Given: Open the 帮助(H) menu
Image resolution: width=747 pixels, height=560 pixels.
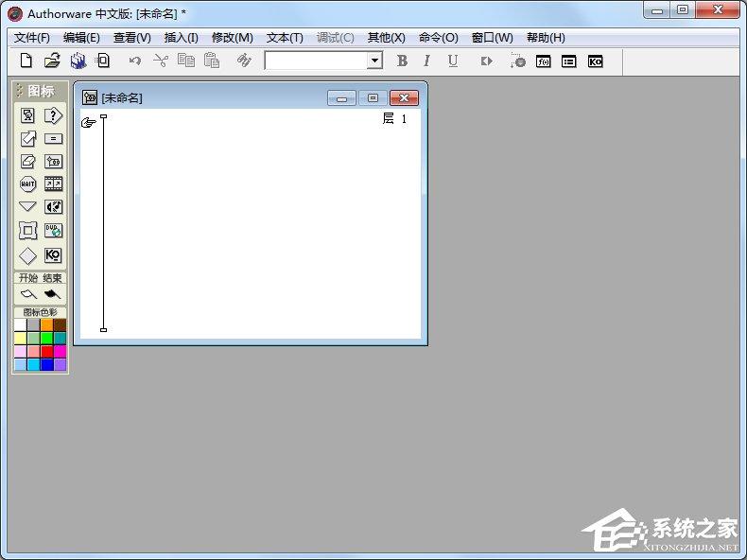Looking at the screenshot, I should click(546, 38).
